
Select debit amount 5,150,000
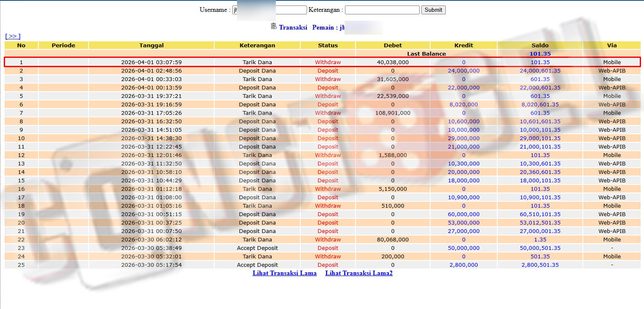coord(393,189)
